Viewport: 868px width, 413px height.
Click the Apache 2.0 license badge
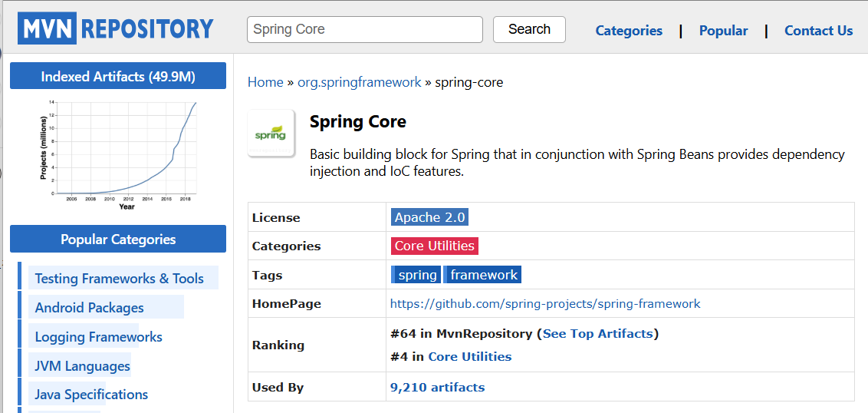(429, 217)
